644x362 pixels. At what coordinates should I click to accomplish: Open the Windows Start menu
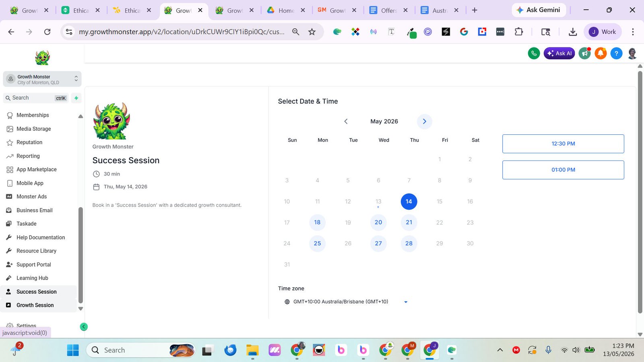pyautogui.click(x=73, y=350)
